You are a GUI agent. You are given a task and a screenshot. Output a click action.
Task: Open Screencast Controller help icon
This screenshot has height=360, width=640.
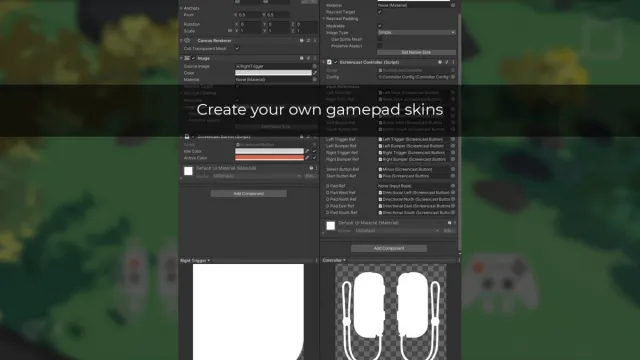(x=440, y=62)
